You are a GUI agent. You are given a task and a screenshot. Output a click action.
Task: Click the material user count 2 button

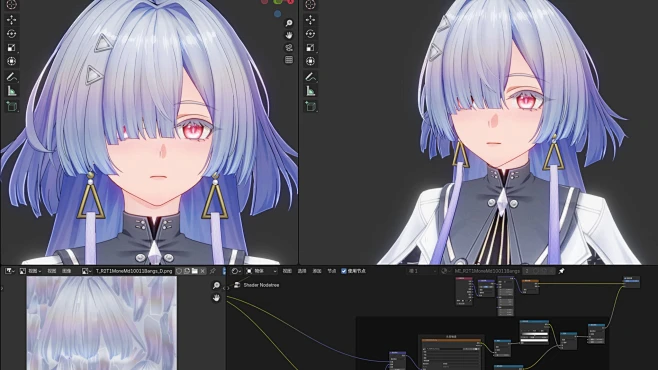pyautogui.click(x=527, y=271)
